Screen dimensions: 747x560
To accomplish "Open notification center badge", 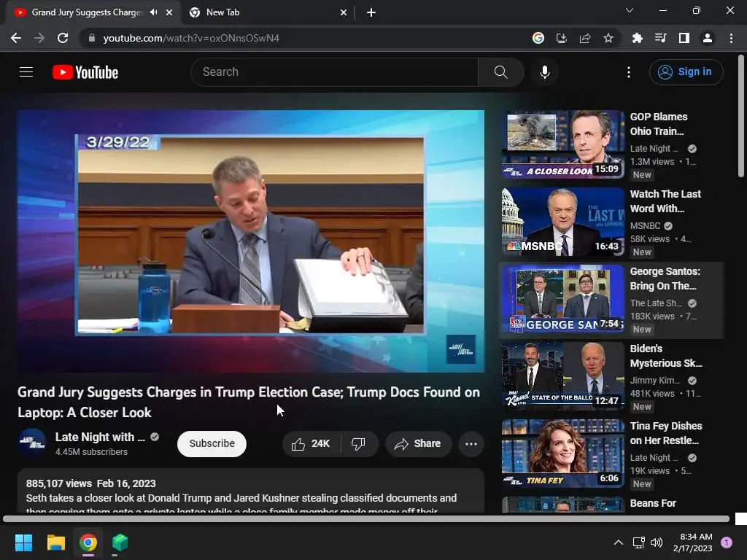I will pos(727,542).
